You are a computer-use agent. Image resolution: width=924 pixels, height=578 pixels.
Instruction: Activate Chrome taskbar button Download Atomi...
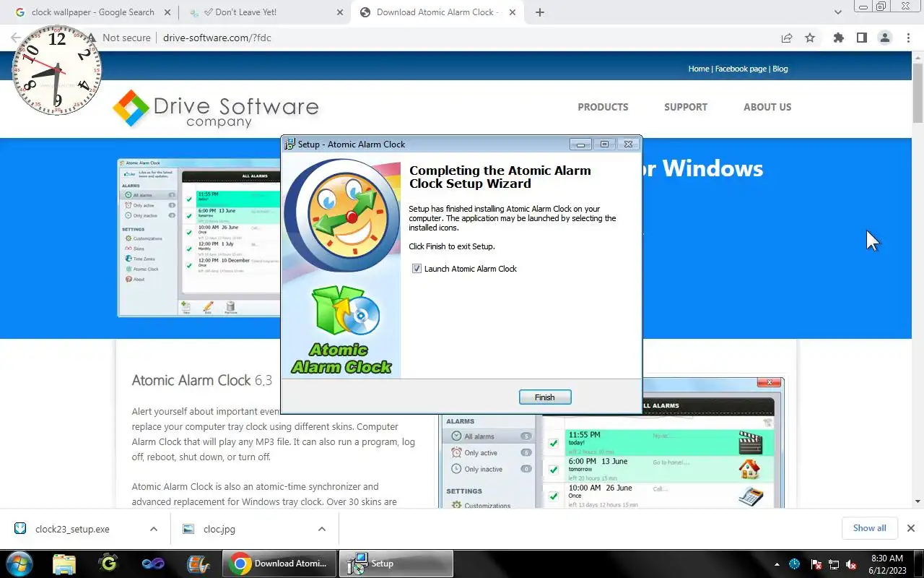pos(279,564)
